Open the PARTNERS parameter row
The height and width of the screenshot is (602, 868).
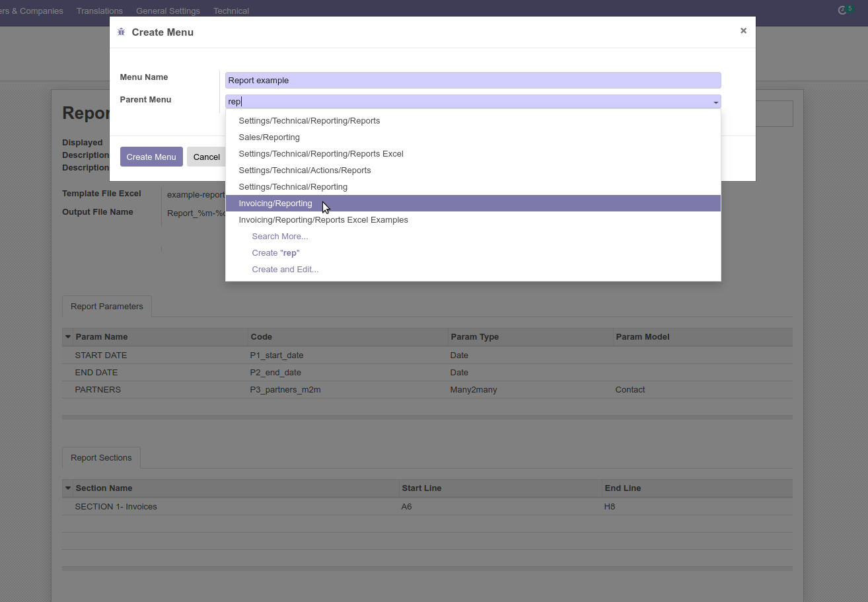(x=427, y=390)
